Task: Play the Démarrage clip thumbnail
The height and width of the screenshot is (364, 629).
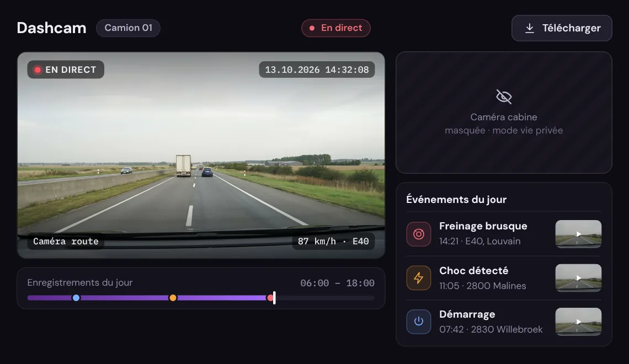Action: 578,322
